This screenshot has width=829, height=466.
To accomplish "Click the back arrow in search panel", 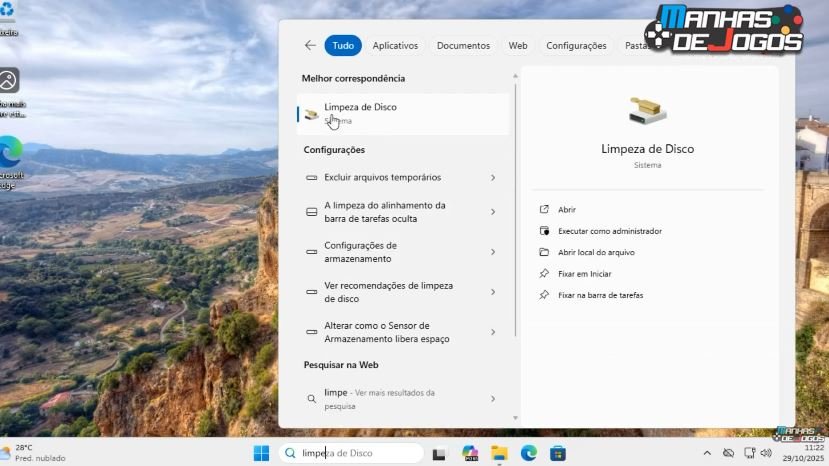I will [310, 45].
